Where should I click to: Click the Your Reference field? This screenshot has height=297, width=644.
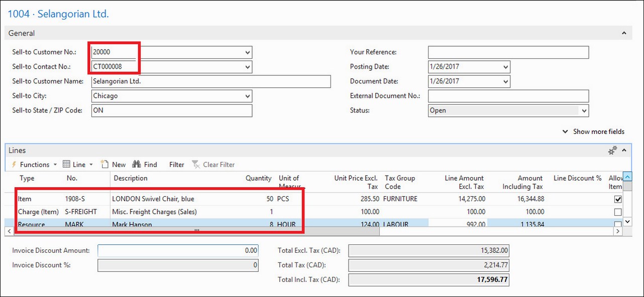point(508,52)
